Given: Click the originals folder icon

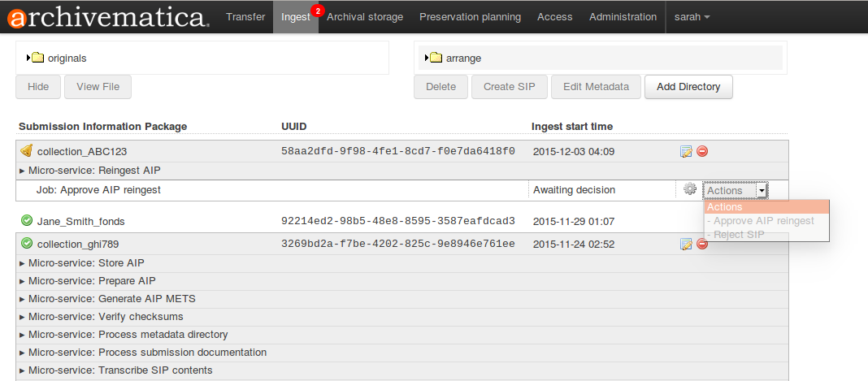Looking at the screenshot, I should point(37,58).
